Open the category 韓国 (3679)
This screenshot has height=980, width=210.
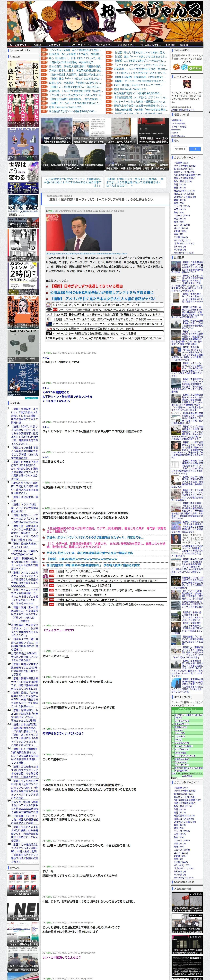[x=180, y=200]
